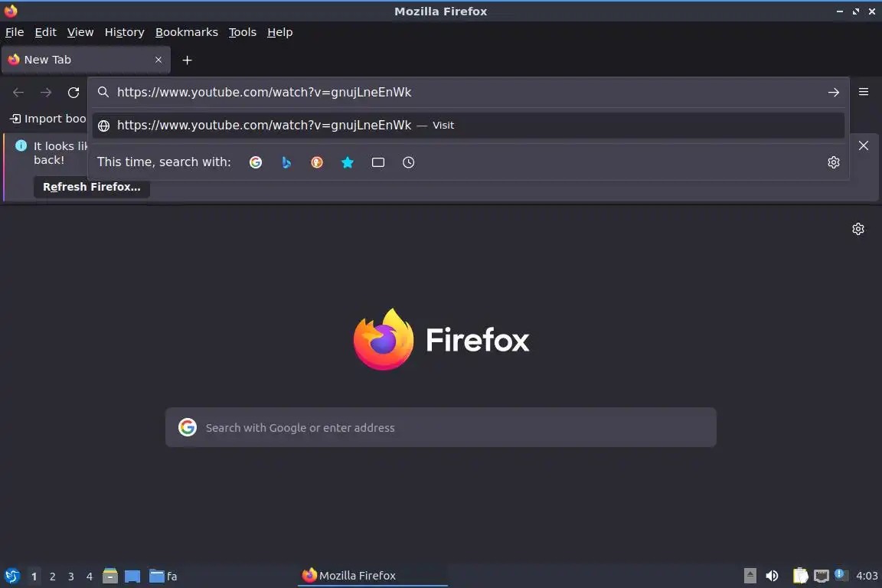
Task: Focus the Search with Google page field
Action: tap(440, 428)
